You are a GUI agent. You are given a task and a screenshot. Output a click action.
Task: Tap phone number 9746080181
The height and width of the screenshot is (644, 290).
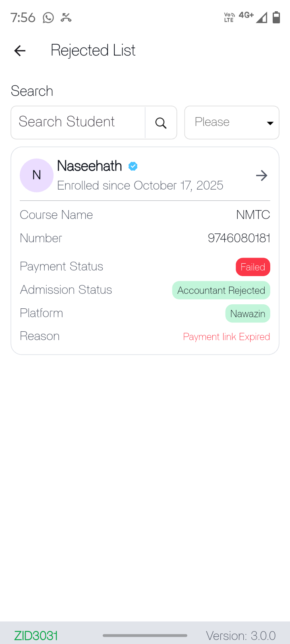(x=239, y=238)
